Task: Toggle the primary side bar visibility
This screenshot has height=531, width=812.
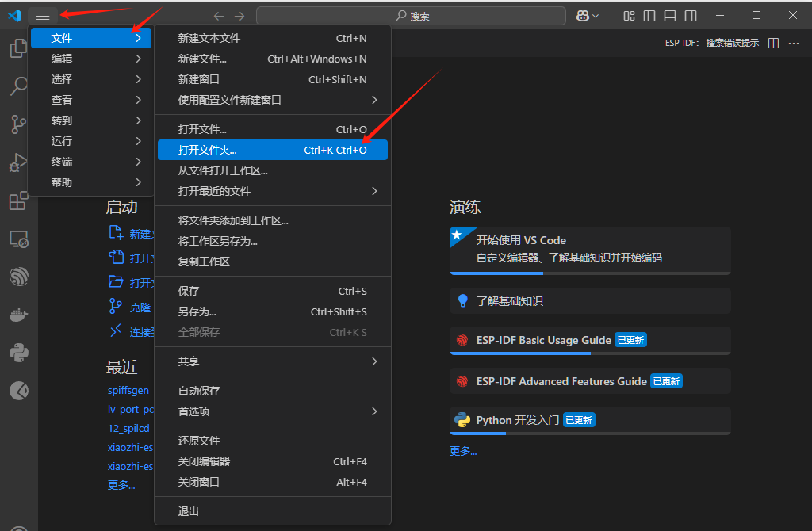Action: [648, 15]
